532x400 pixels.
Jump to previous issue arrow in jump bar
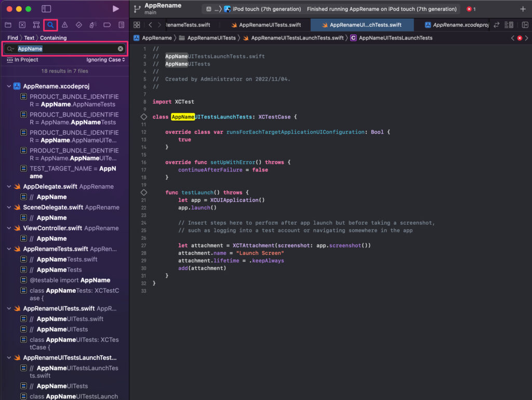tap(513, 38)
